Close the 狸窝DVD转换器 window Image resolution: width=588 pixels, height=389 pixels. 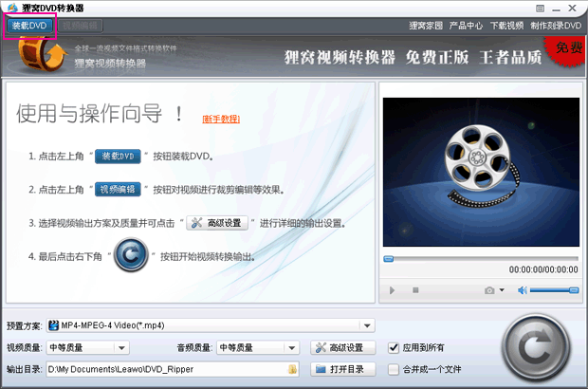tap(572, 8)
